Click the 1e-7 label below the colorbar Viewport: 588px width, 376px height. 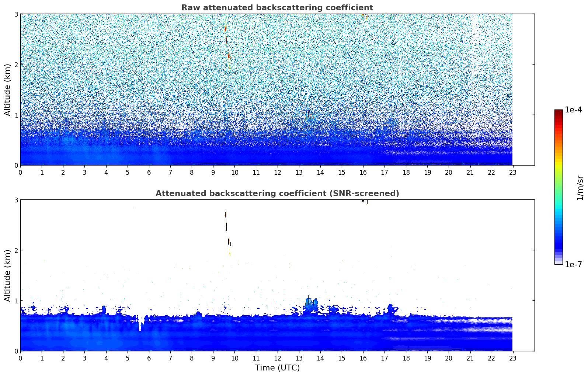pyautogui.click(x=573, y=264)
